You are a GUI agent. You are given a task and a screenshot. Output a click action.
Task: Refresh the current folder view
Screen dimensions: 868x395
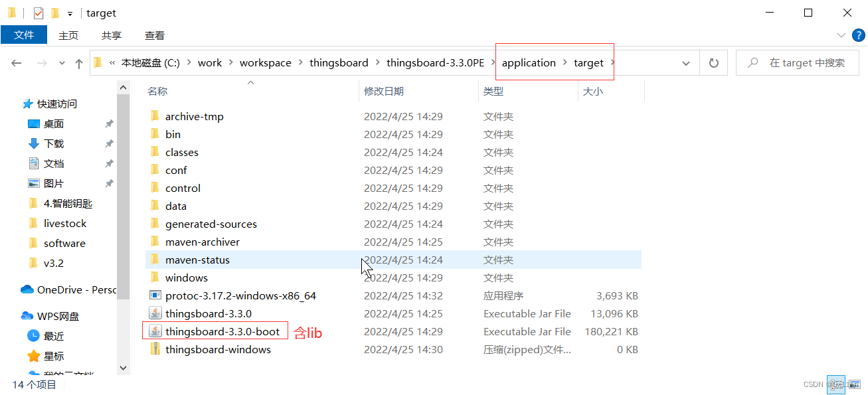(x=714, y=63)
